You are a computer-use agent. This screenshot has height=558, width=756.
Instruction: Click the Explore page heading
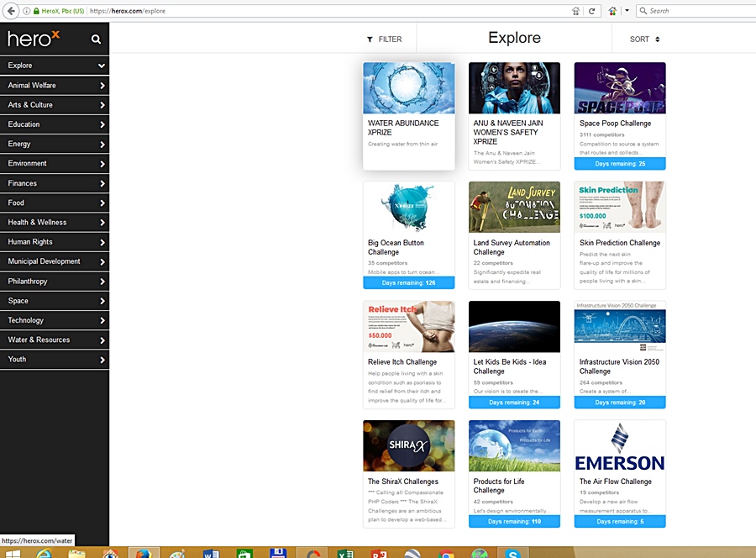(514, 38)
